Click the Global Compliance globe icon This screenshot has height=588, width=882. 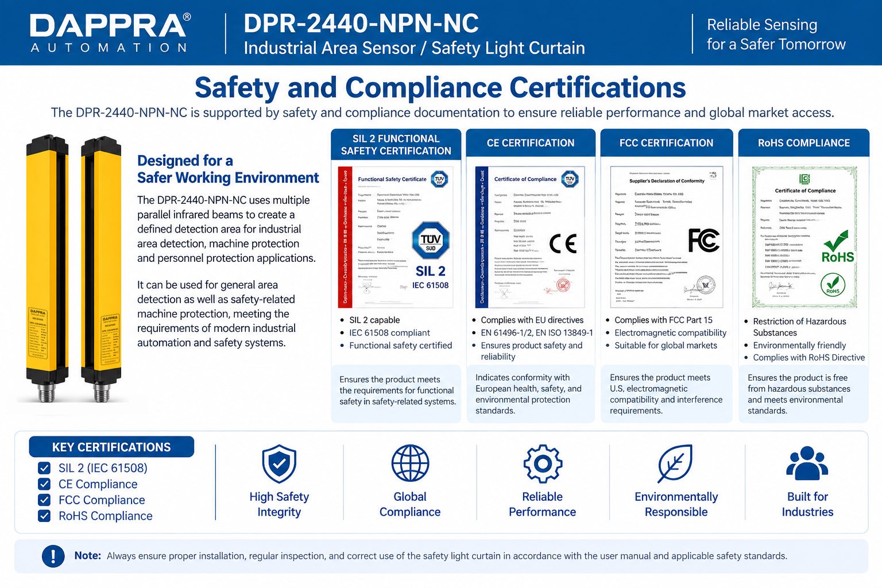coord(410,463)
